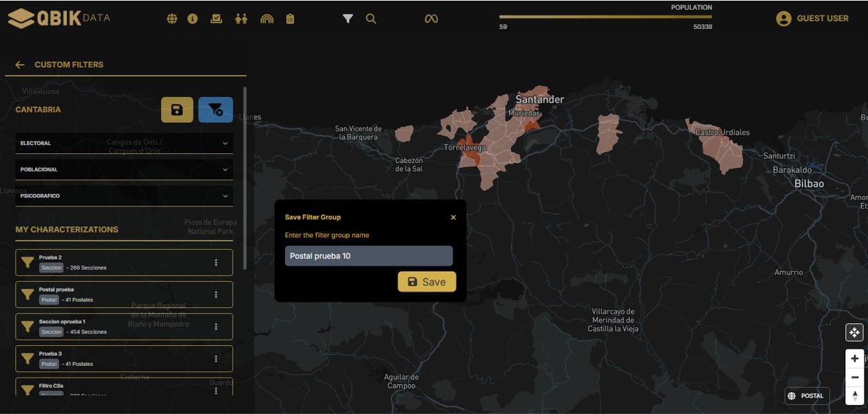868x414 pixels.
Task: Open options menu for Prueba 3
Action: [216, 358]
